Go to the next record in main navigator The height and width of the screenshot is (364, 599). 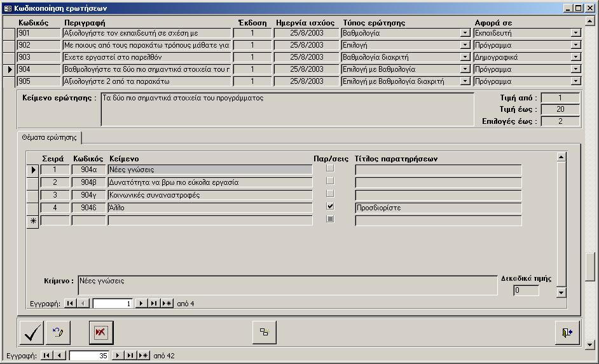tap(118, 356)
